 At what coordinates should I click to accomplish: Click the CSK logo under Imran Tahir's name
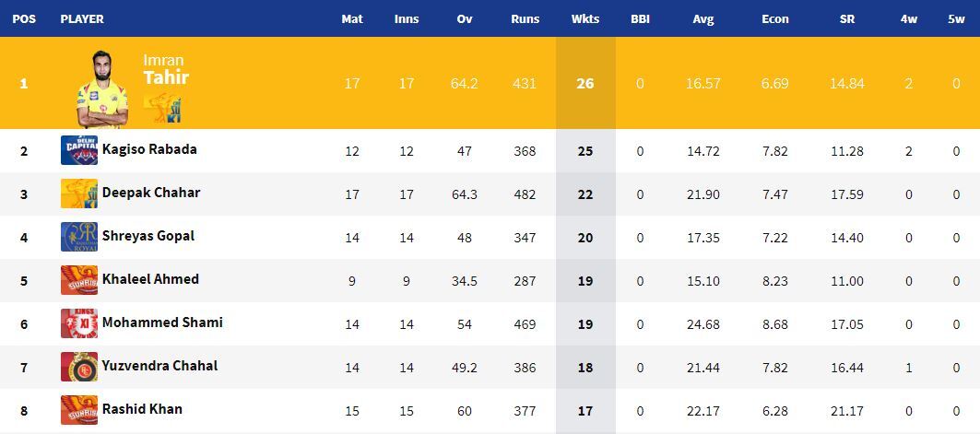coord(162,109)
